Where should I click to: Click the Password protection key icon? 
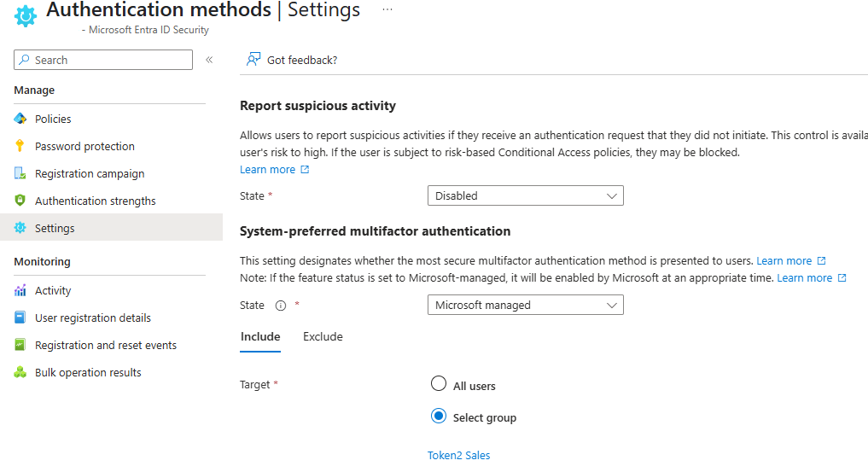point(20,146)
